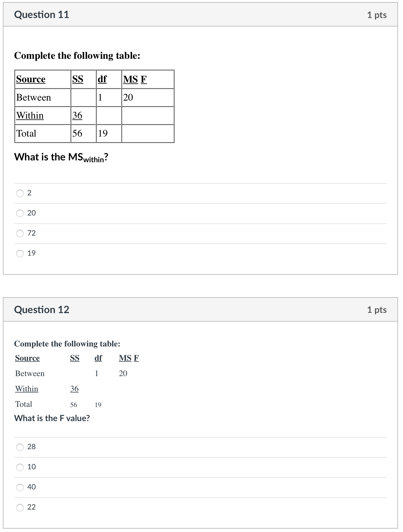Select answer option 20 for Question 11
Image resolution: width=403 pixels, height=532 pixels.
pos(20,213)
